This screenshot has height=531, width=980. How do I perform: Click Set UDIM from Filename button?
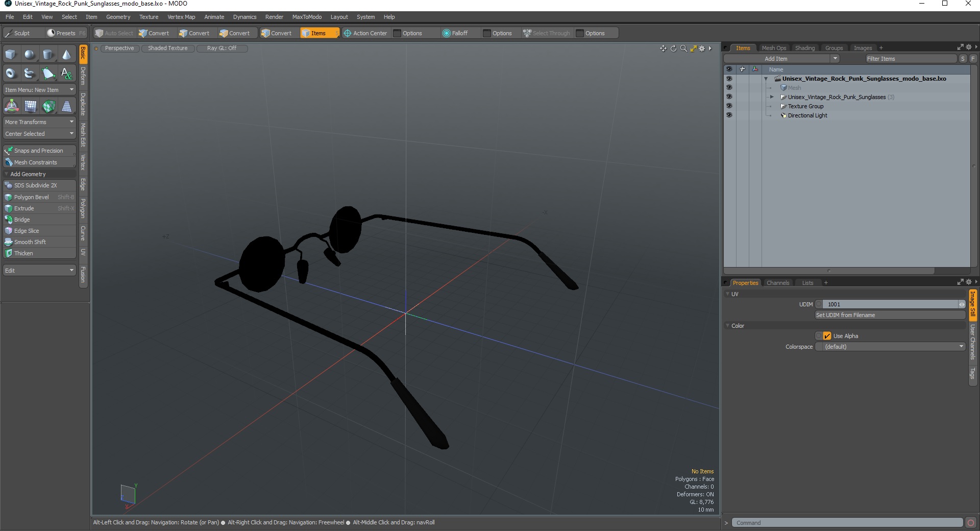pos(890,315)
